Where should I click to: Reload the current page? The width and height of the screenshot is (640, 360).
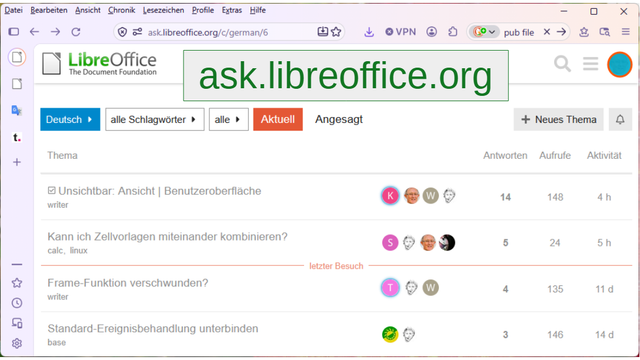point(76,32)
